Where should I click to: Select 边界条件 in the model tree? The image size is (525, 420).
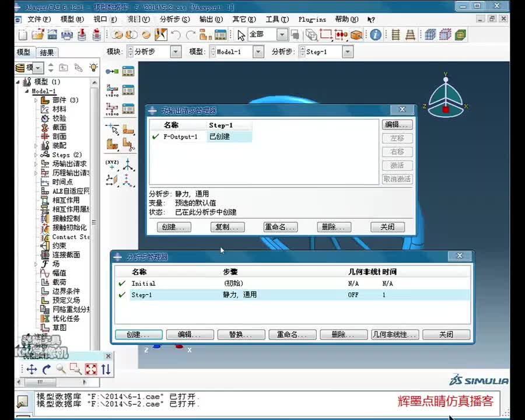[66, 291]
